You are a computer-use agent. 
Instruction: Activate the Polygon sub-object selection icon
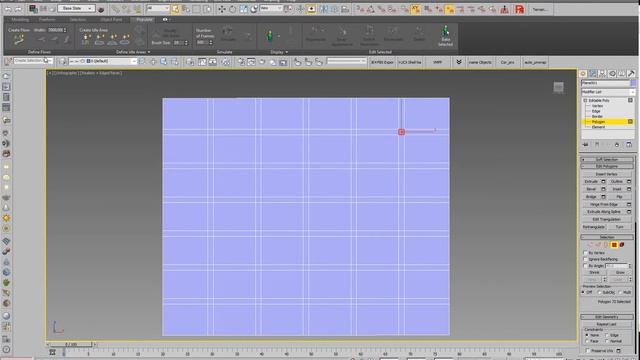(x=614, y=245)
